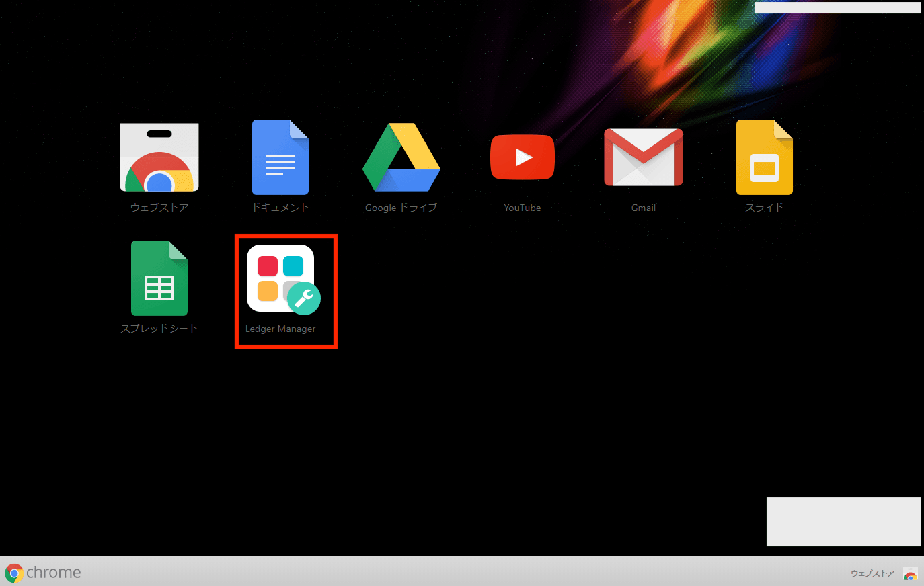Click the wrench badge on Ledger Manager

point(304,298)
